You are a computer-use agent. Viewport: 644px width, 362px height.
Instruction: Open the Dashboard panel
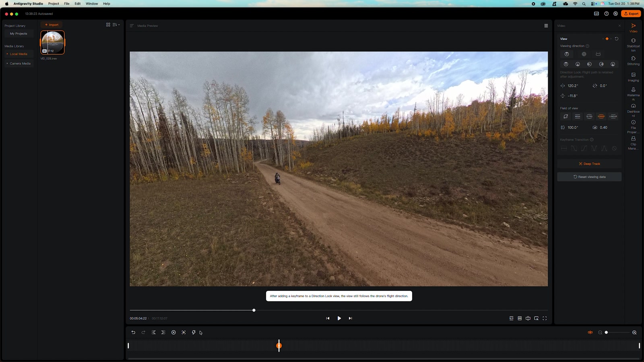(633, 110)
